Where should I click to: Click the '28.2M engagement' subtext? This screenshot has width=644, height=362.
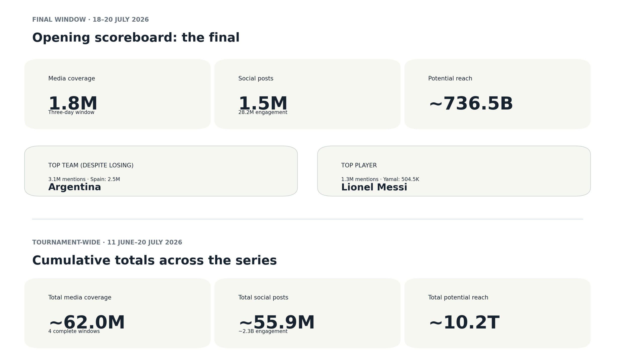pos(263,112)
